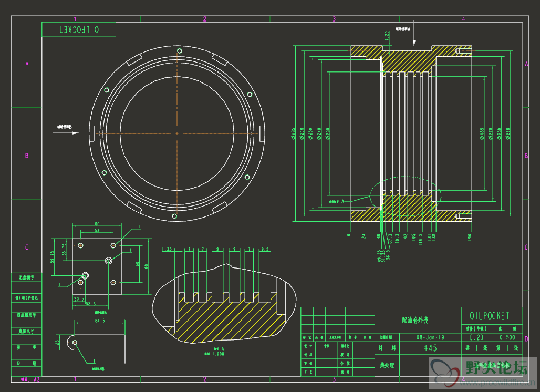The height and width of the screenshot is (392, 540).
Task: Select the 196 ordinate dimension
Action: pos(470,237)
